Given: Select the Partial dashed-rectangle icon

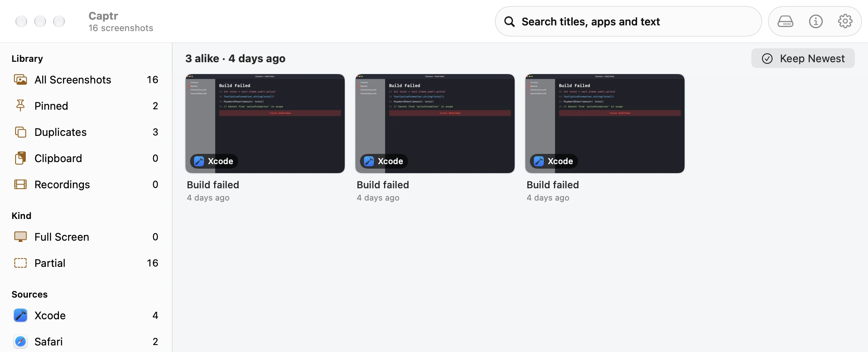Looking at the screenshot, I should coord(20,263).
